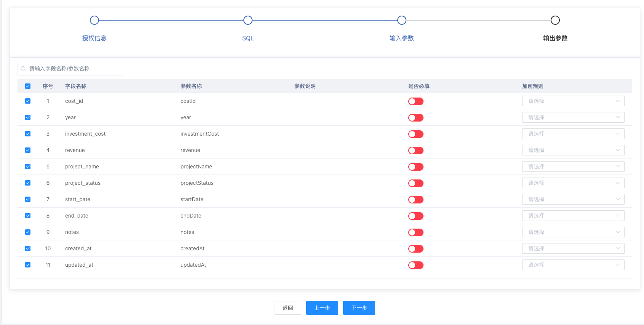Open encryption rule dropdown for end_date

573,216
